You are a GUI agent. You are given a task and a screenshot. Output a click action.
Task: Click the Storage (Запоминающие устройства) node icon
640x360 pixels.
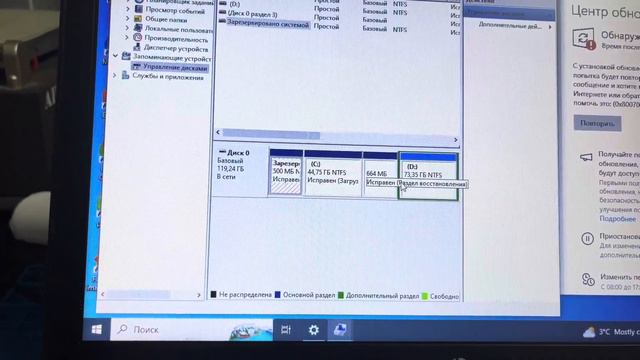(x=126, y=57)
